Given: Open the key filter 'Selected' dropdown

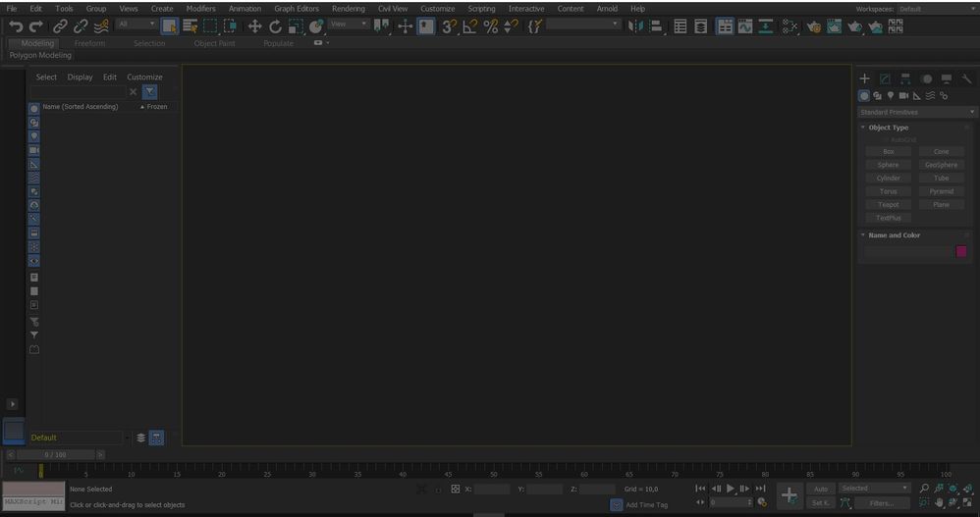Looking at the screenshot, I should pos(874,489).
